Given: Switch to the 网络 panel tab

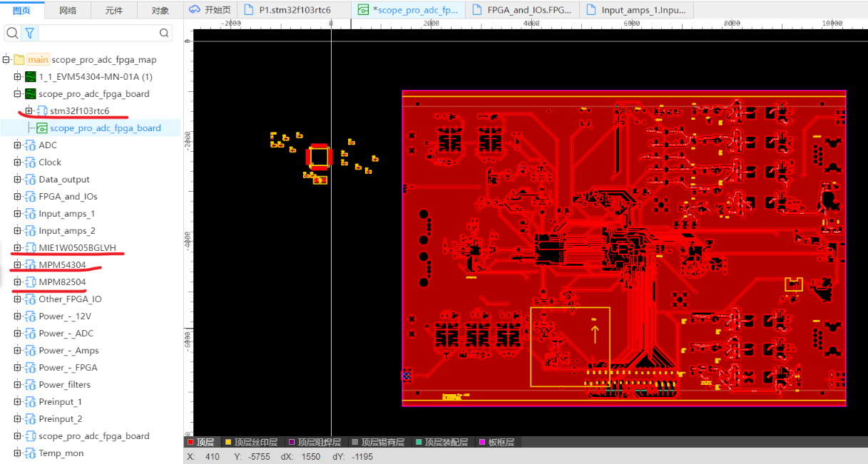Looking at the screenshot, I should pyautogui.click(x=68, y=10).
